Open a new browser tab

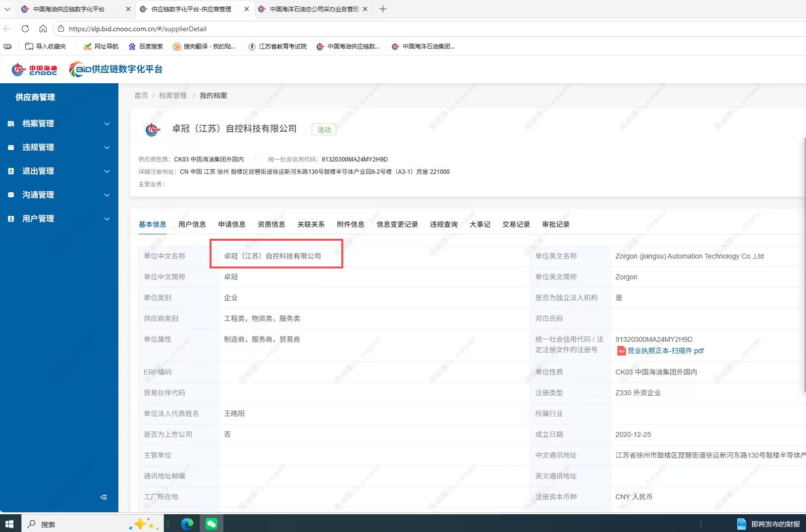tap(382, 9)
